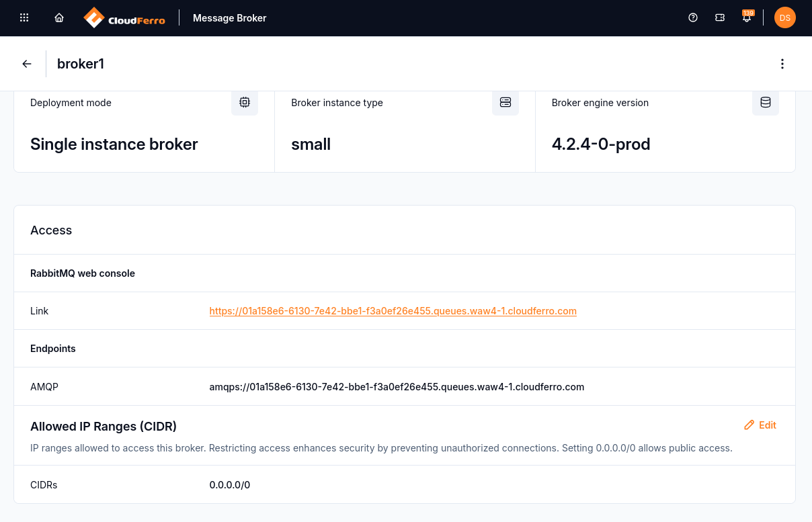
Task: Click the Broker instance type server icon
Action: coord(505,102)
